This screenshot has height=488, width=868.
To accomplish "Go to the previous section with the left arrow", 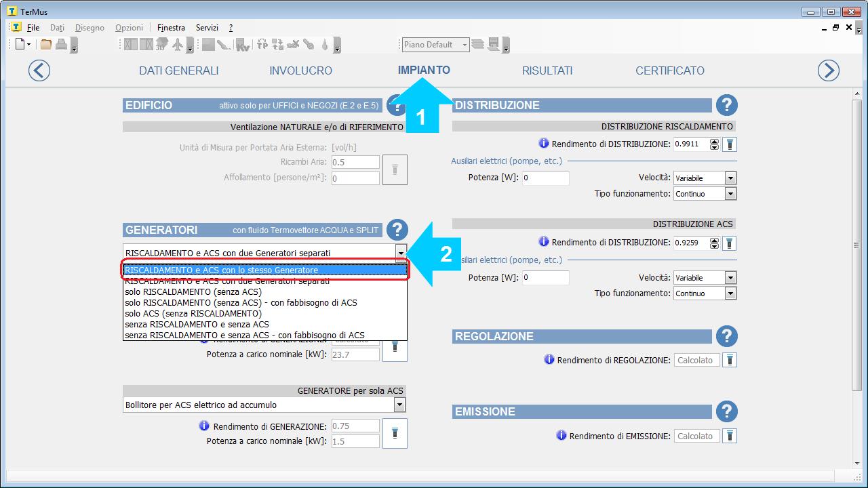I will (39, 70).
